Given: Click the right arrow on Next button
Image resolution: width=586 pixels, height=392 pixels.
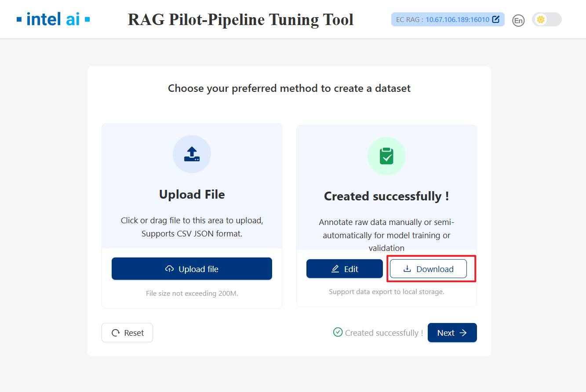Looking at the screenshot, I should 463,333.
